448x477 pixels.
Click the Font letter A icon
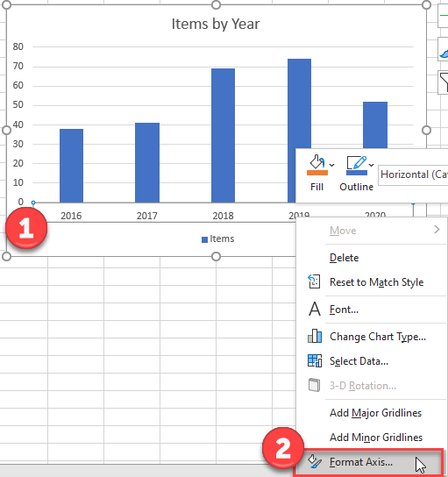[315, 309]
